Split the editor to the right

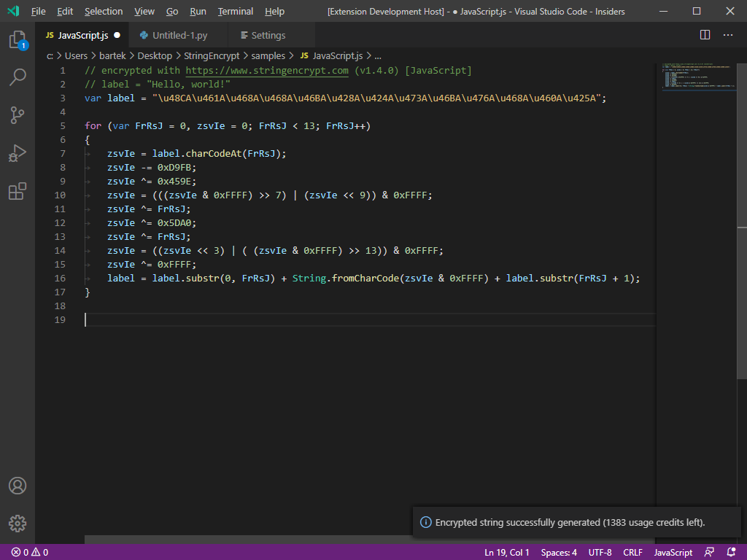coord(705,35)
